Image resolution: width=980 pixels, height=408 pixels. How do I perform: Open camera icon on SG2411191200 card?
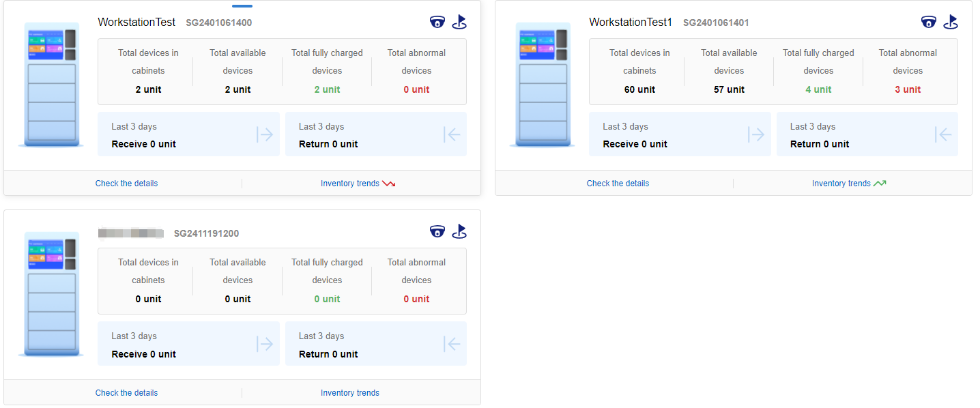pyautogui.click(x=437, y=231)
